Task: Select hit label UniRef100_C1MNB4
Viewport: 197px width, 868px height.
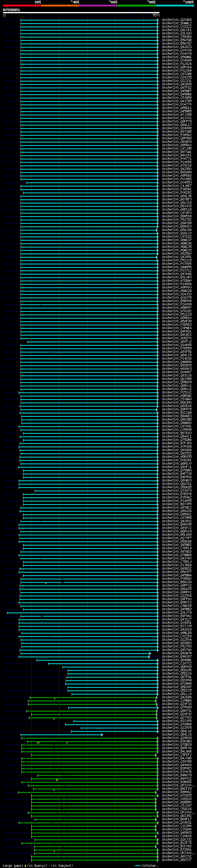Action: click(x=176, y=700)
